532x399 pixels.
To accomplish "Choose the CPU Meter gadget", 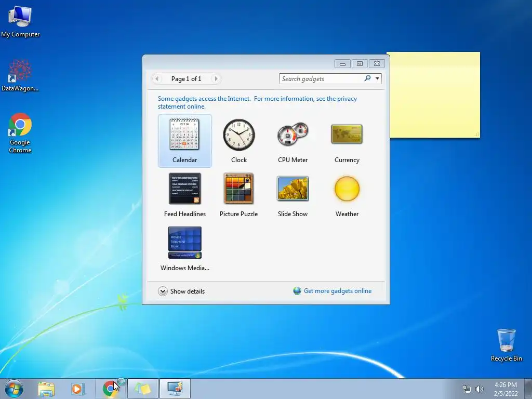I will coord(293,134).
